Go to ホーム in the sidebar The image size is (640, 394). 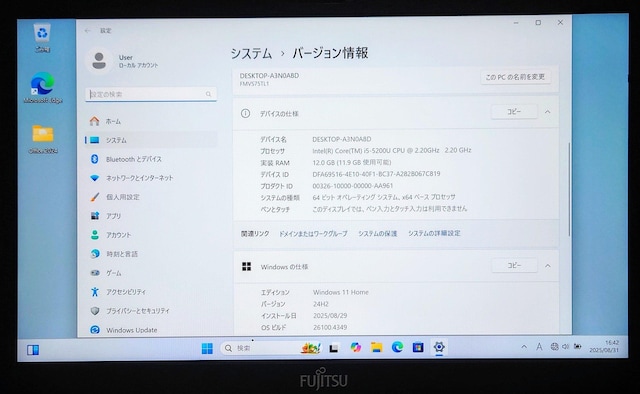pos(151,121)
